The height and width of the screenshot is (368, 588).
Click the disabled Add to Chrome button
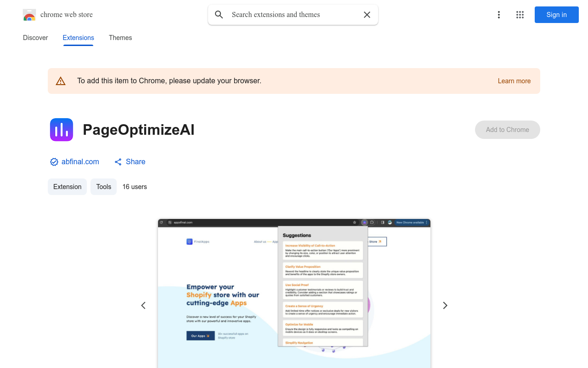click(x=508, y=130)
